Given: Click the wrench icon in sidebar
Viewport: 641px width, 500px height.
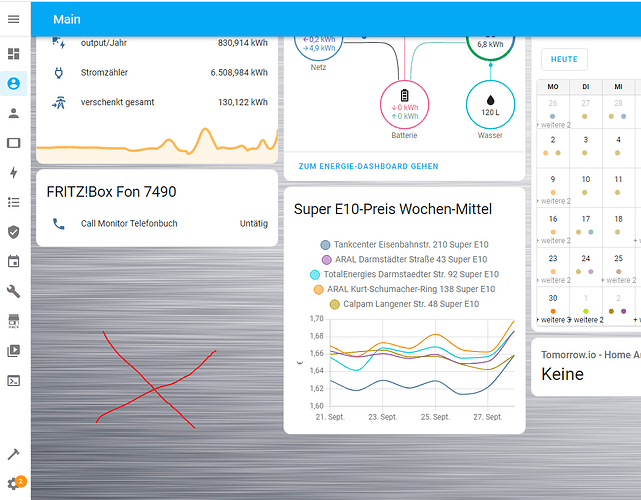Looking at the screenshot, I should click(13, 291).
